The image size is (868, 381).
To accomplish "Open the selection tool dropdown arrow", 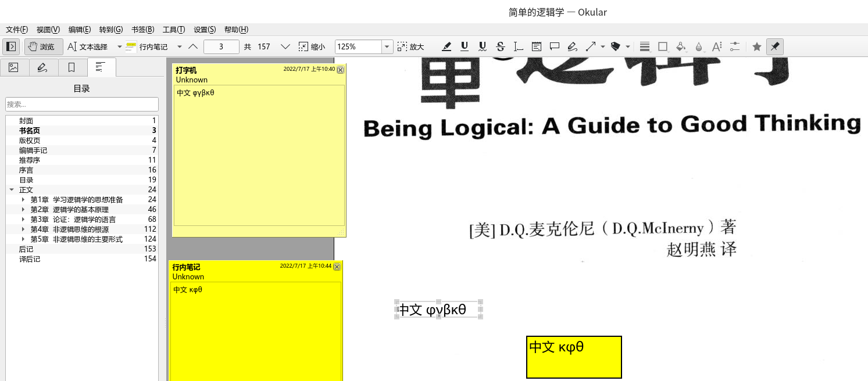I will click(120, 46).
